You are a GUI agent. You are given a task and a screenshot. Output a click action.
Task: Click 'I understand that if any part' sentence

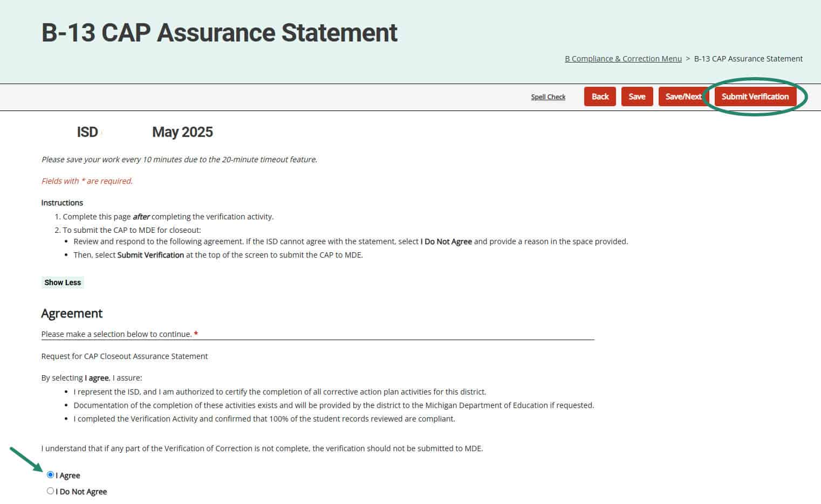pos(262,448)
